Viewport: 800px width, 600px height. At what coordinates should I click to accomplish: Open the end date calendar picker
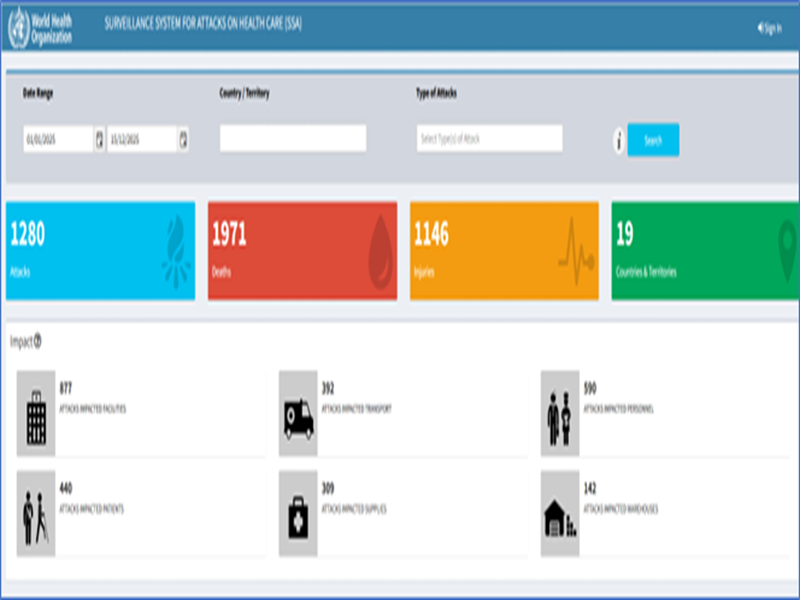coord(184,140)
